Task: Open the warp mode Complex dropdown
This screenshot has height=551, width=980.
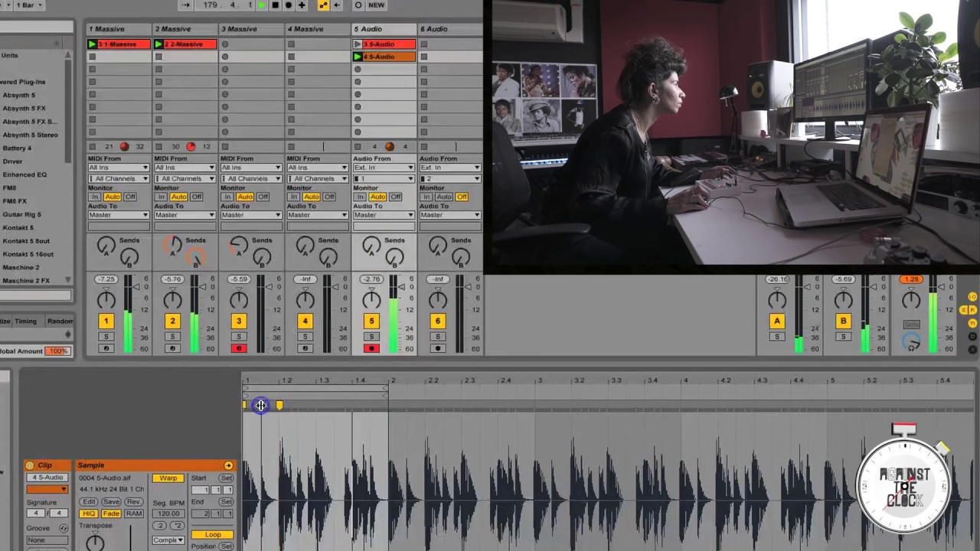Action: click(168, 540)
